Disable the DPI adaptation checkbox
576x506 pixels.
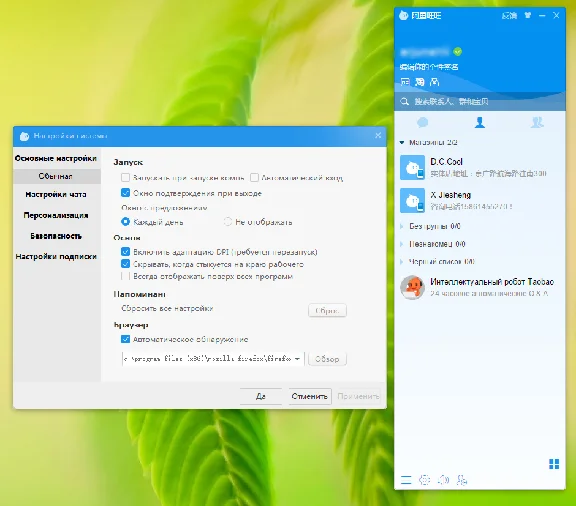(x=125, y=252)
